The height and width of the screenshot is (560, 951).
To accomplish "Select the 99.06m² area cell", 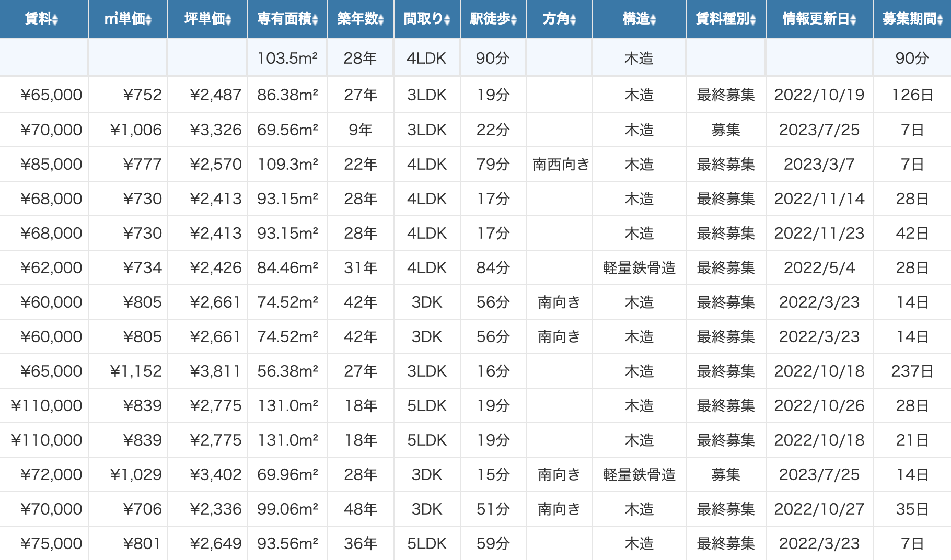I will point(287,509).
